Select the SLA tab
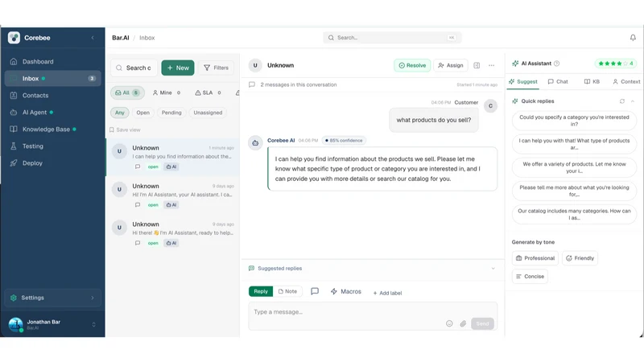The height and width of the screenshot is (362, 644). click(208, 93)
